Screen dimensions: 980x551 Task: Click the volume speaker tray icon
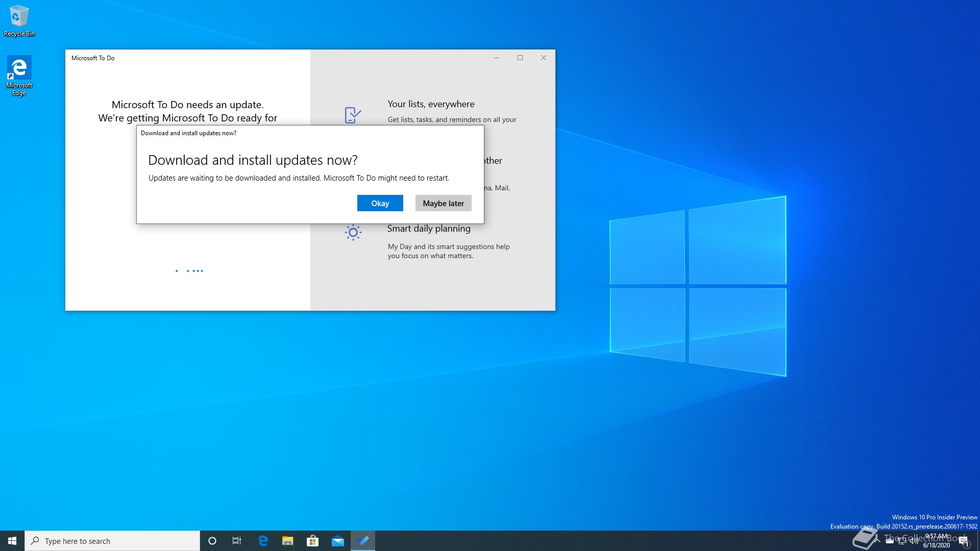point(914,541)
